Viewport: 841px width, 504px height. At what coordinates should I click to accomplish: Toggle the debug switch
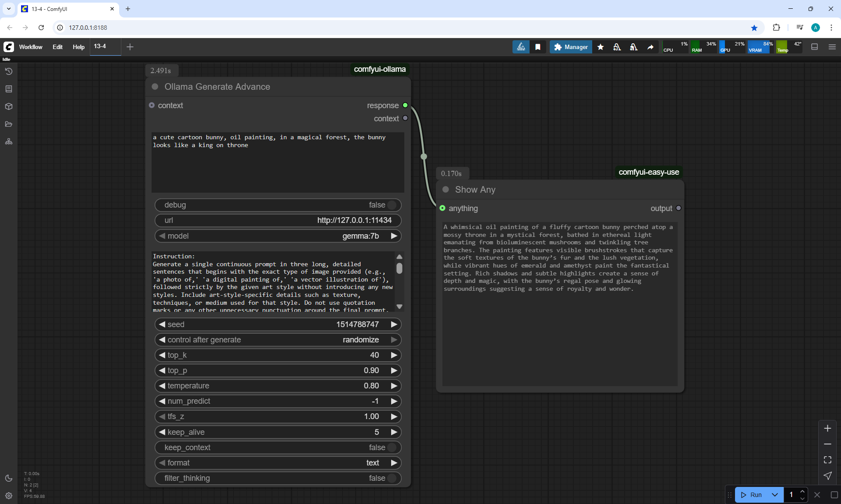coord(392,205)
